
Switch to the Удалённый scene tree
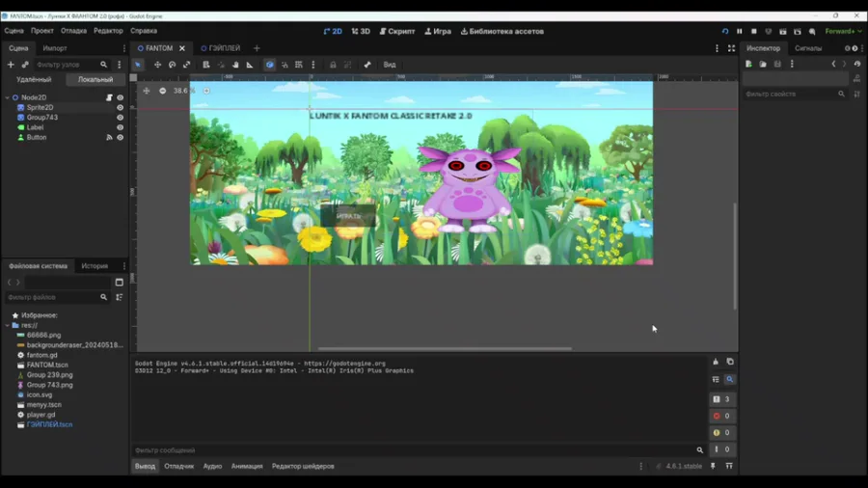click(34, 80)
